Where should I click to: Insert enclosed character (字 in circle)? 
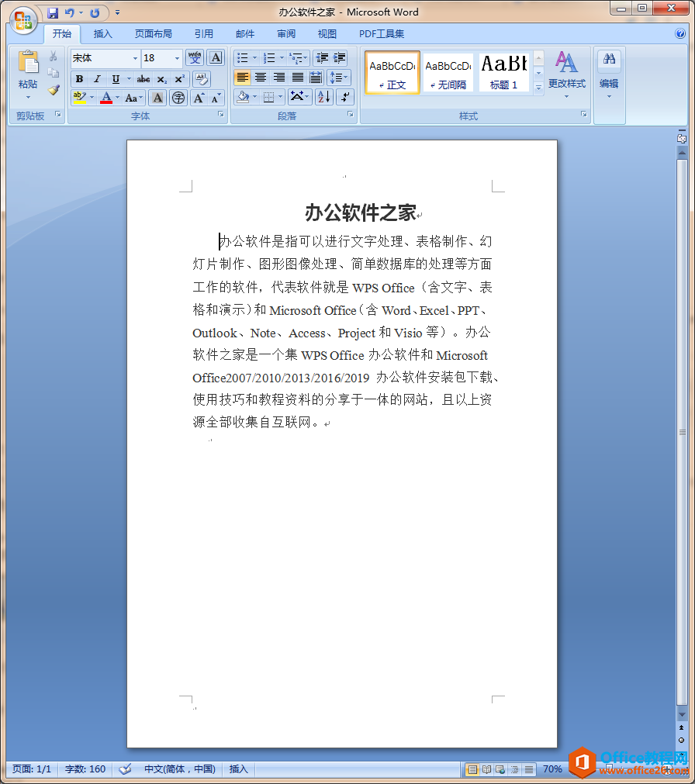(x=178, y=98)
